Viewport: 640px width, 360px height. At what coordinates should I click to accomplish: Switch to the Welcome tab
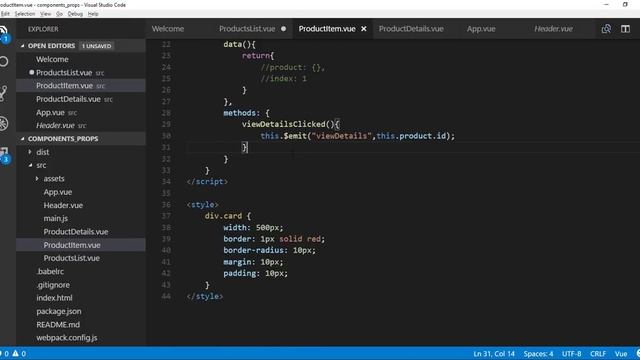pos(168,29)
